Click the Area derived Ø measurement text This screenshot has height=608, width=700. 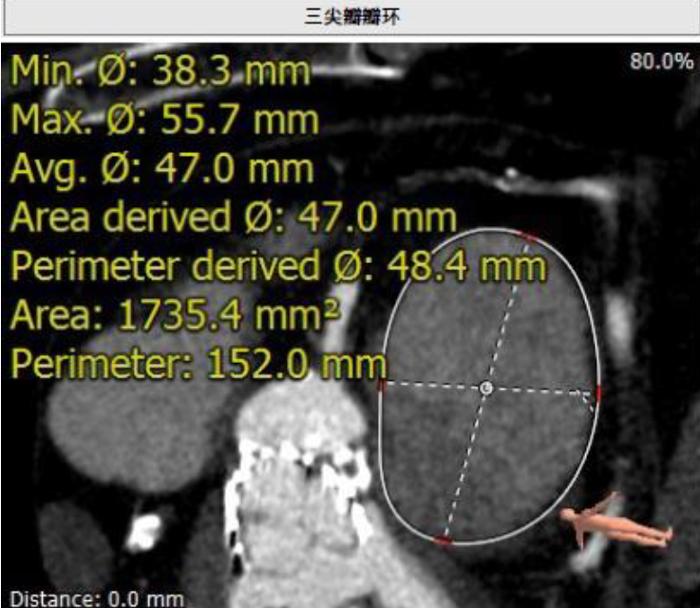tap(234, 218)
